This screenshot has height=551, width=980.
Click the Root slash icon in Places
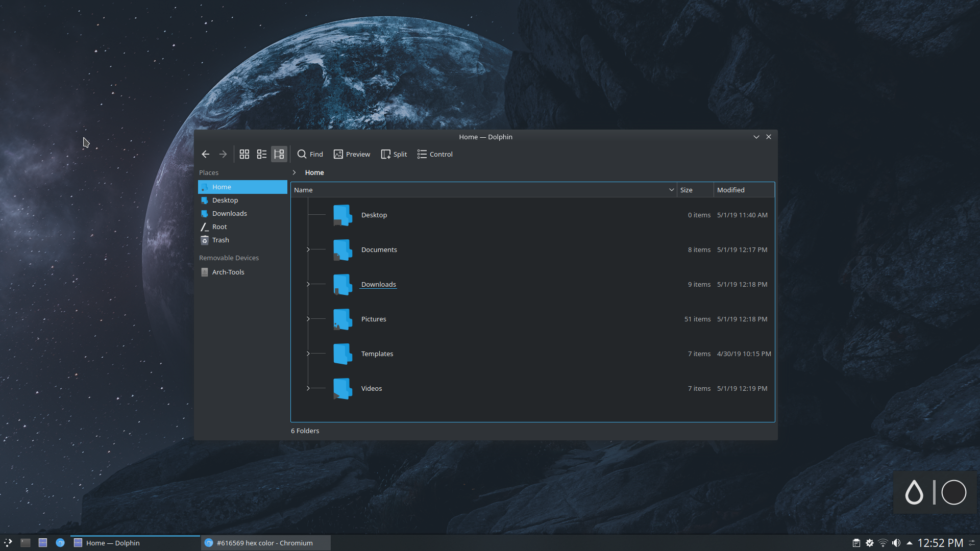[x=205, y=227]
